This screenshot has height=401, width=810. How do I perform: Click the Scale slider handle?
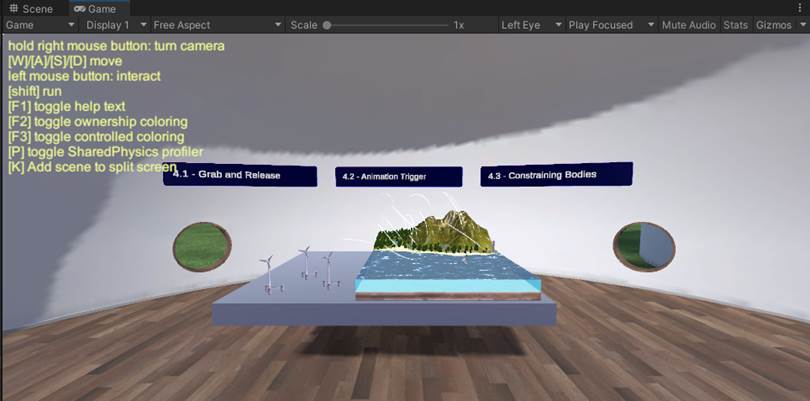point(326,25)
